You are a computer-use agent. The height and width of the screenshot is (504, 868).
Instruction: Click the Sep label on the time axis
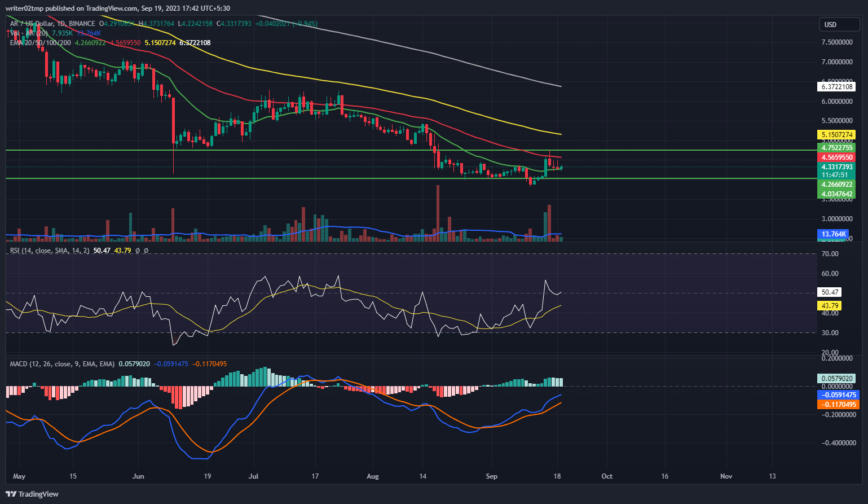pos(492,476)
